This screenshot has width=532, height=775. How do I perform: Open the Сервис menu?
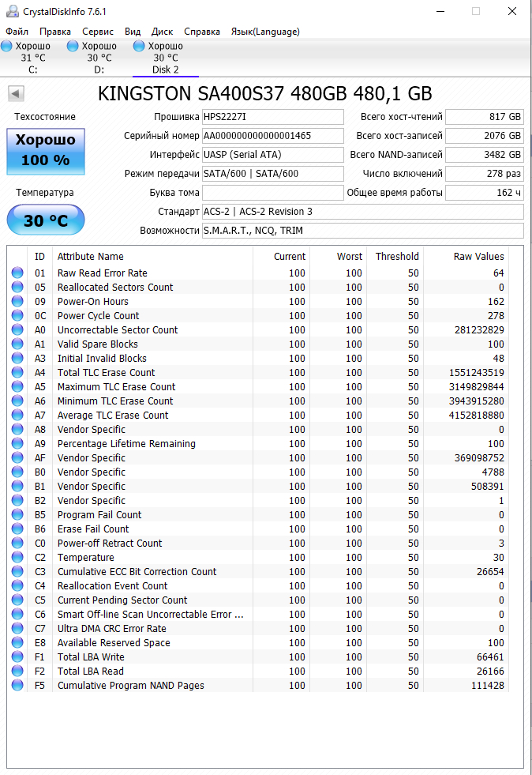tap(98, 32)
